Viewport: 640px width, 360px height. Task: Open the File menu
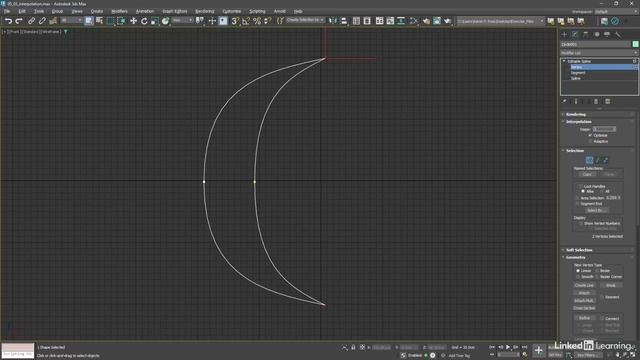coord(7,11)
